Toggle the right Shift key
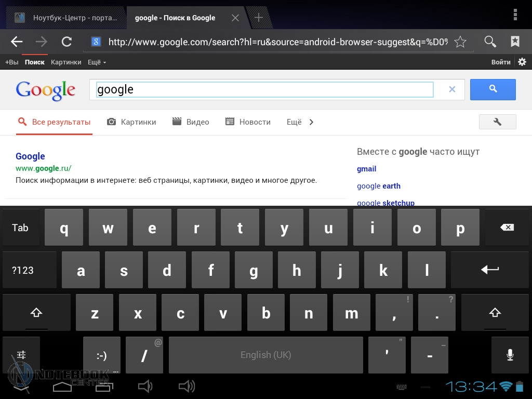Screen dimensions: 532x399 (495, 313)
